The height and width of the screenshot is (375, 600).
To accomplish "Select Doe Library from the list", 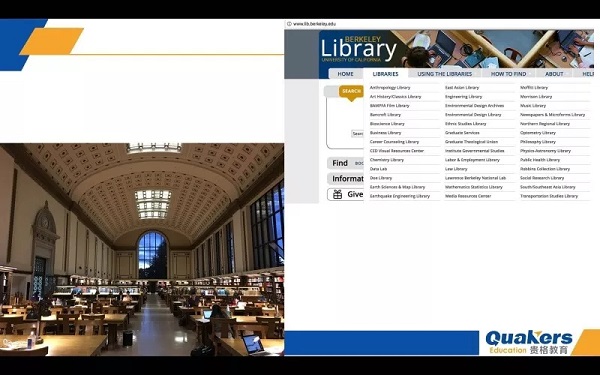I will pyautogui.click(x=381, y=178).
